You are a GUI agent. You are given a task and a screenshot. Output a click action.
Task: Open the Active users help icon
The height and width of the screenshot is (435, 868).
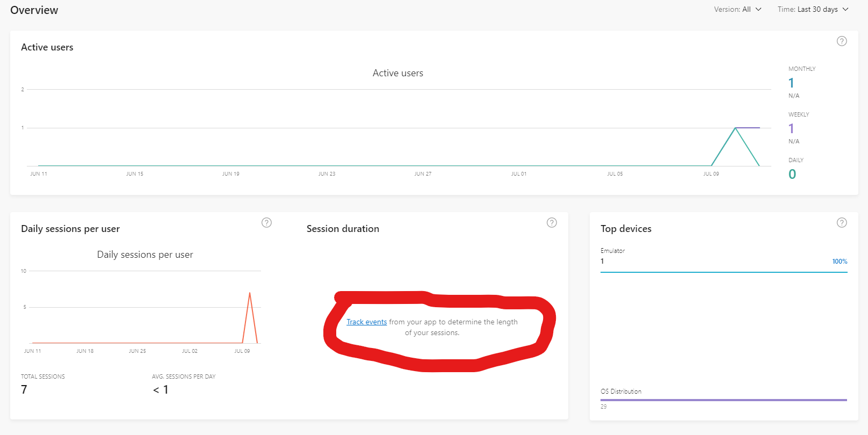click(842, 41)
